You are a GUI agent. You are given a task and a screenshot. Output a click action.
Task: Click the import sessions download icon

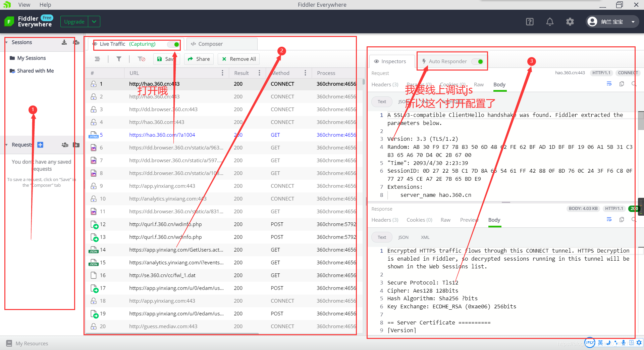(x=64, y=42)
